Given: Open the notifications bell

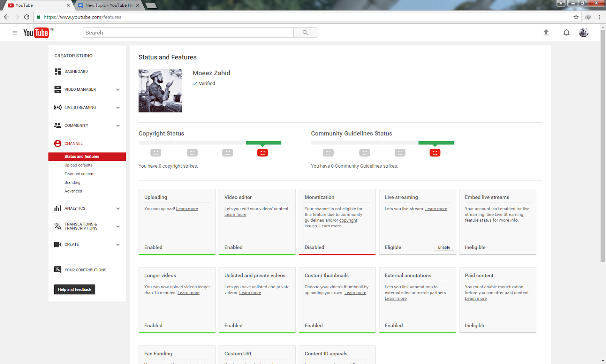Looking at the screenshot, I should [566, 33].
